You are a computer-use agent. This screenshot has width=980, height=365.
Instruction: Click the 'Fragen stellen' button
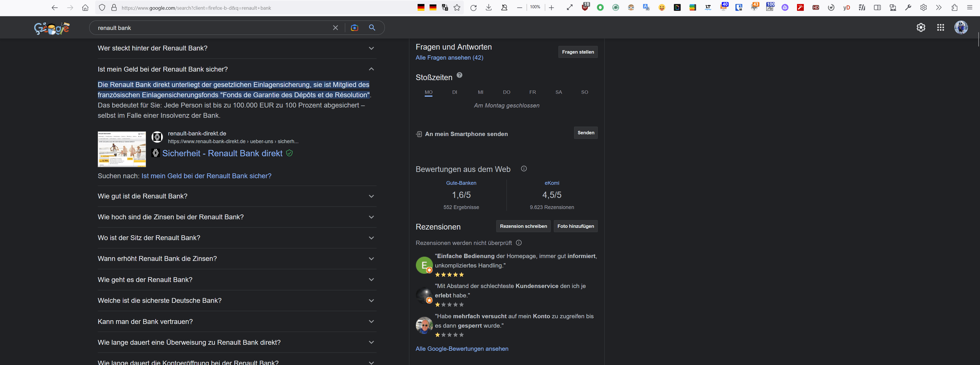(578, 52)
